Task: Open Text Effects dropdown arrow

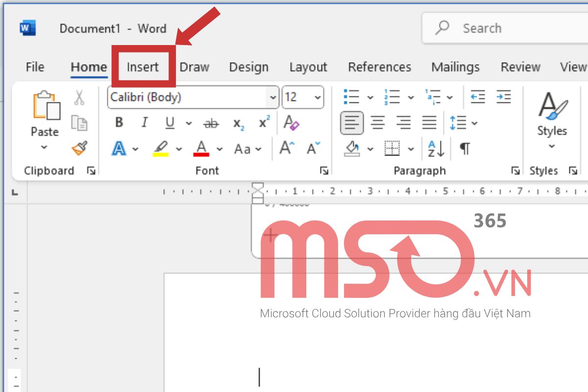Action: tap(136, 149)
